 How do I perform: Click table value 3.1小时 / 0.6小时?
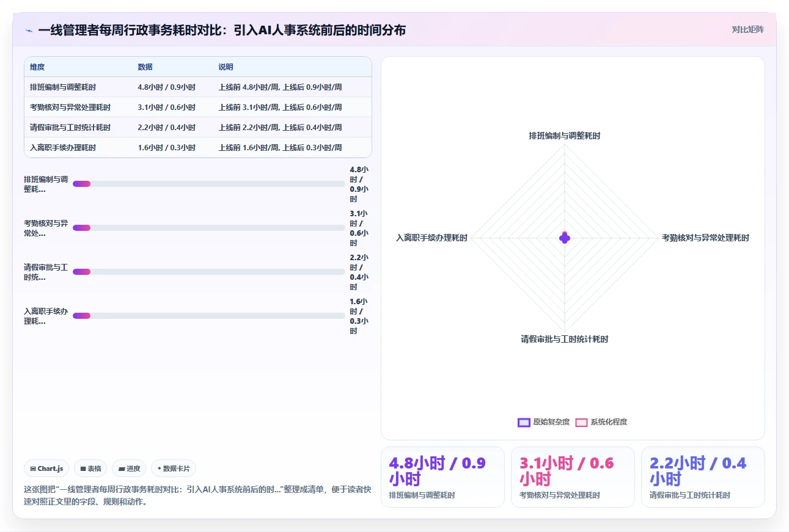(166, 107)
